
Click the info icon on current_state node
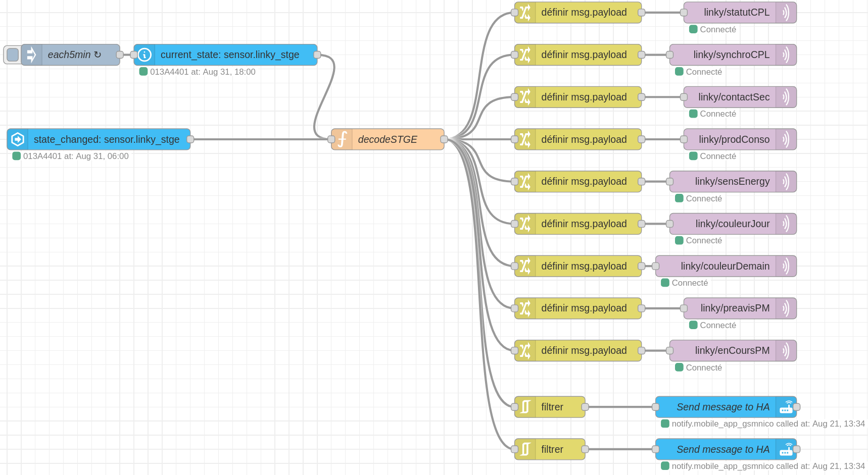tap(144, 55)
